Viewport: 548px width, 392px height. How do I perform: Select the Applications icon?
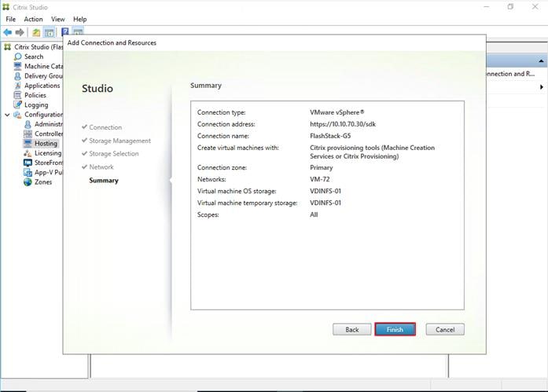tap(17, 86)
